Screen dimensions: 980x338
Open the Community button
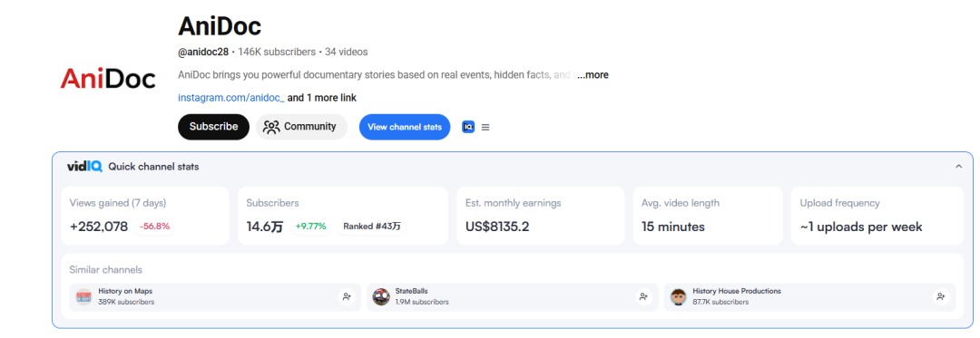pyautogui.click(x=301, y=127)
